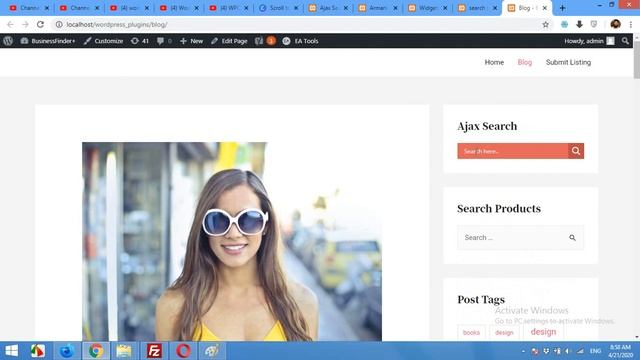Open the Customize link in admin bar
Viewport: 640px width, 360px height.
[104, 41]
